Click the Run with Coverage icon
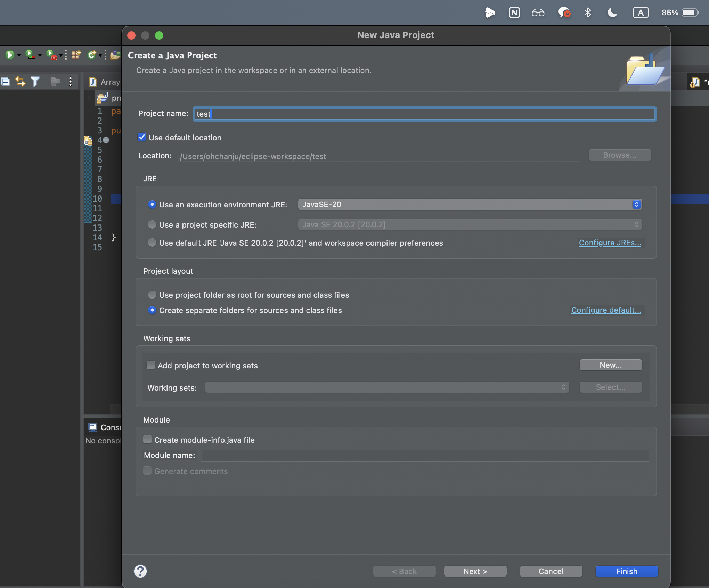 pyautogui.click(x=31, y=55)
